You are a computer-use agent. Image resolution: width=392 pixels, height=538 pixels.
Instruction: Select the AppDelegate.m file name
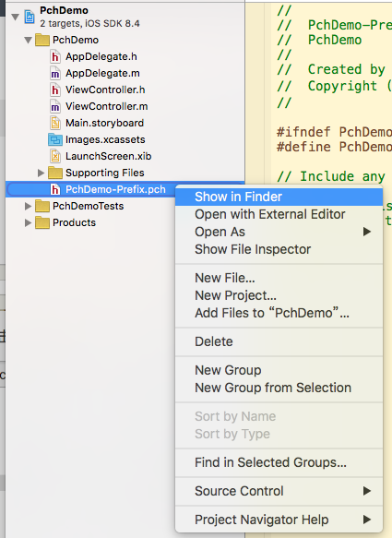(x=102, y=74)
